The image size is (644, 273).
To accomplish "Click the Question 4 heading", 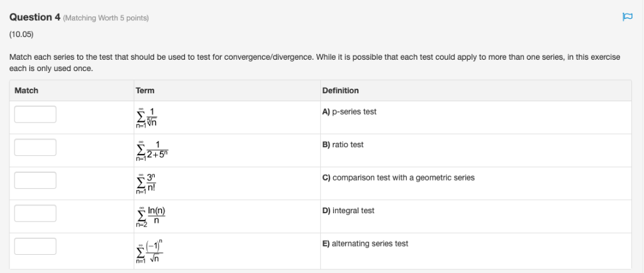I will 34,17.
